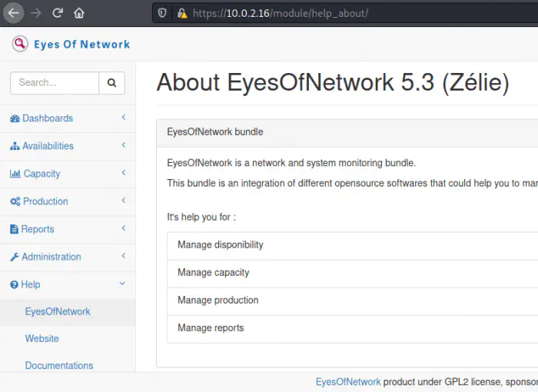Viewport: 538px width, 392px height.
Task: Click the Dashboards gauge icon
Action: (x=15, y=118)
